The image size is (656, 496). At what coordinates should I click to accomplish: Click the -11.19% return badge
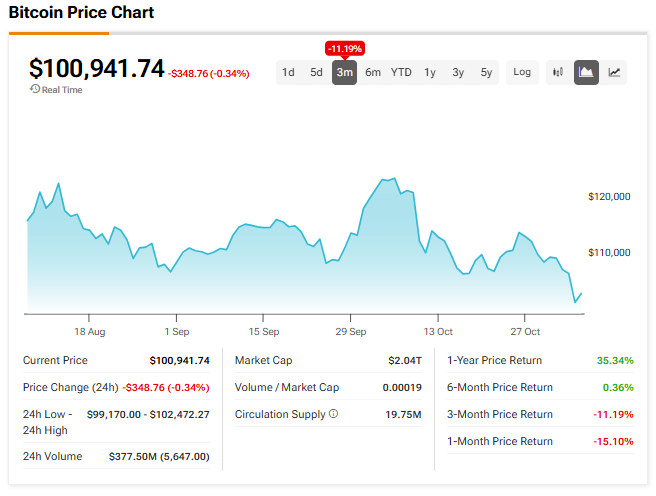(x=345, y=48)
